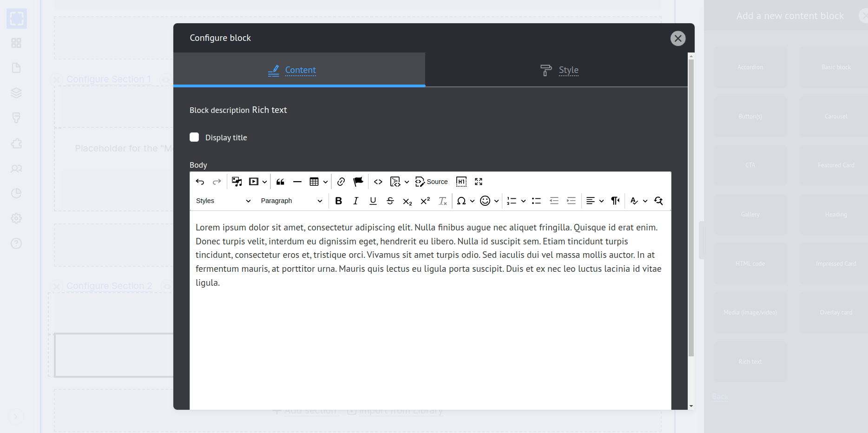Apply strikethrough formatting
Screen dimensions: 868x433
point(390,201)
